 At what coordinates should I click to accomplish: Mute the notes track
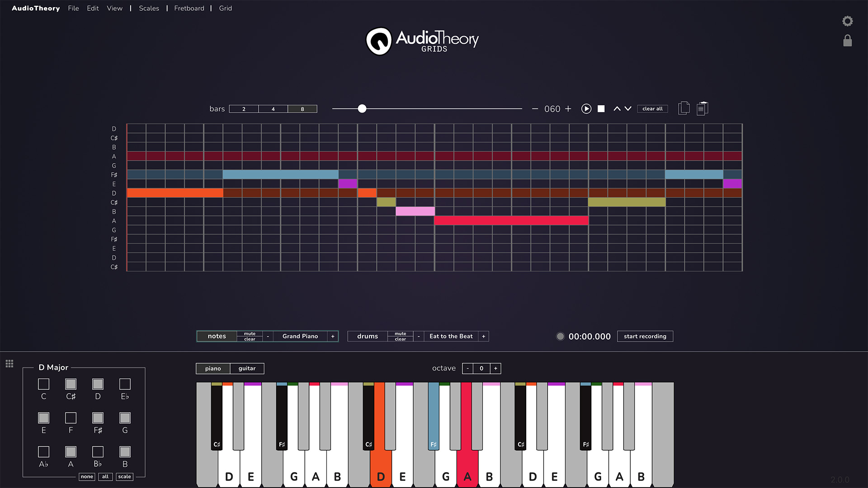(250, 333)
